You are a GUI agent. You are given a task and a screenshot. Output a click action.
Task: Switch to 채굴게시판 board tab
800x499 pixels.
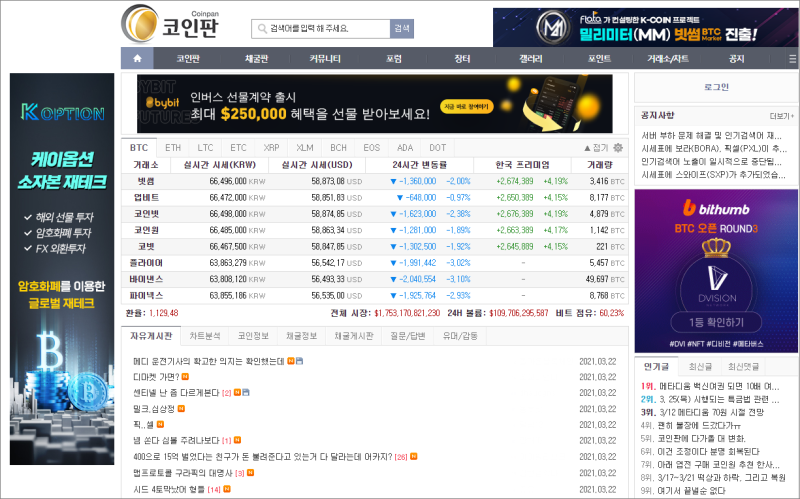(x=354, y=336)
